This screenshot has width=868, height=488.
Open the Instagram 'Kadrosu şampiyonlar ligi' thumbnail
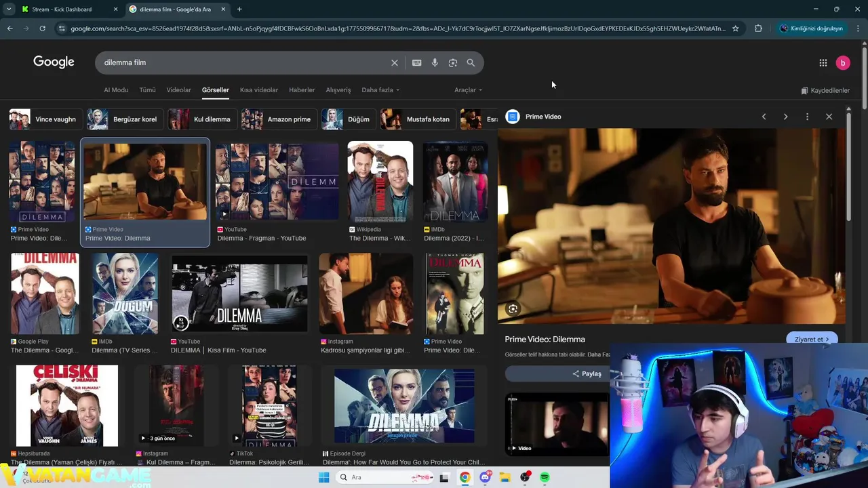coord(366,293)
